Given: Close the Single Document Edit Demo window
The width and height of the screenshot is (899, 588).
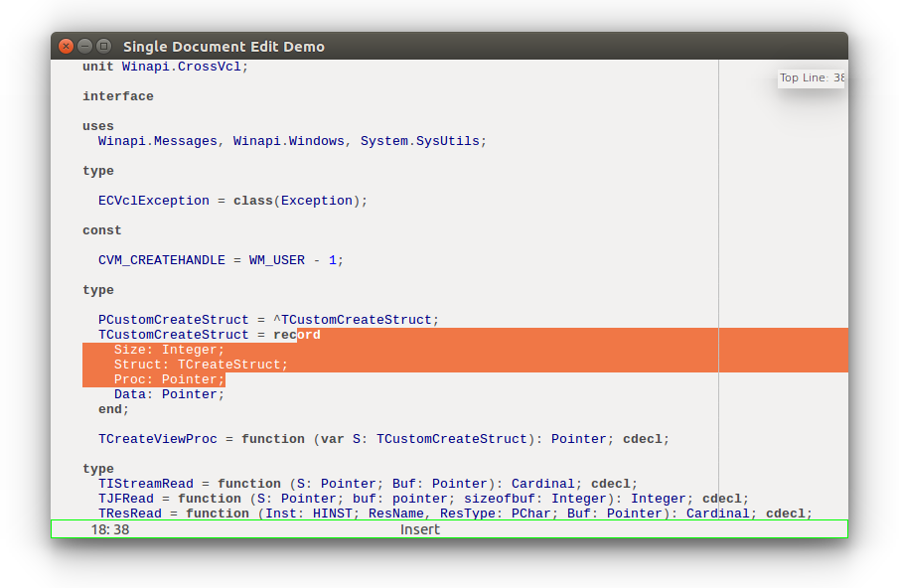Looking at the screenshot, I should [66, 46].
